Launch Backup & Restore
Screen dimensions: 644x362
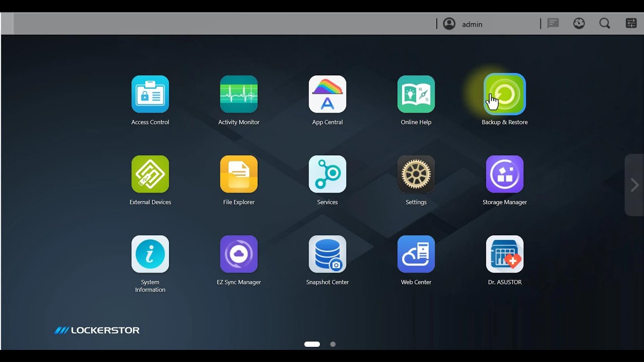point(505,94)
